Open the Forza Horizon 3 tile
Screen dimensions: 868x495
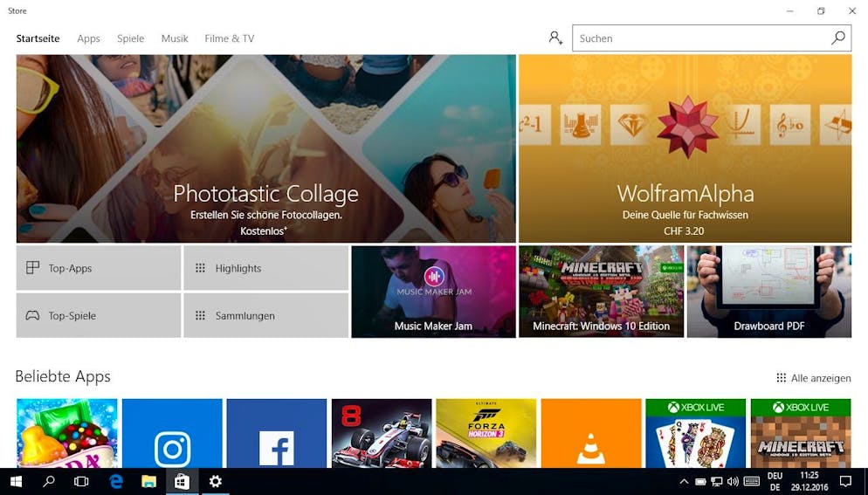486,433
